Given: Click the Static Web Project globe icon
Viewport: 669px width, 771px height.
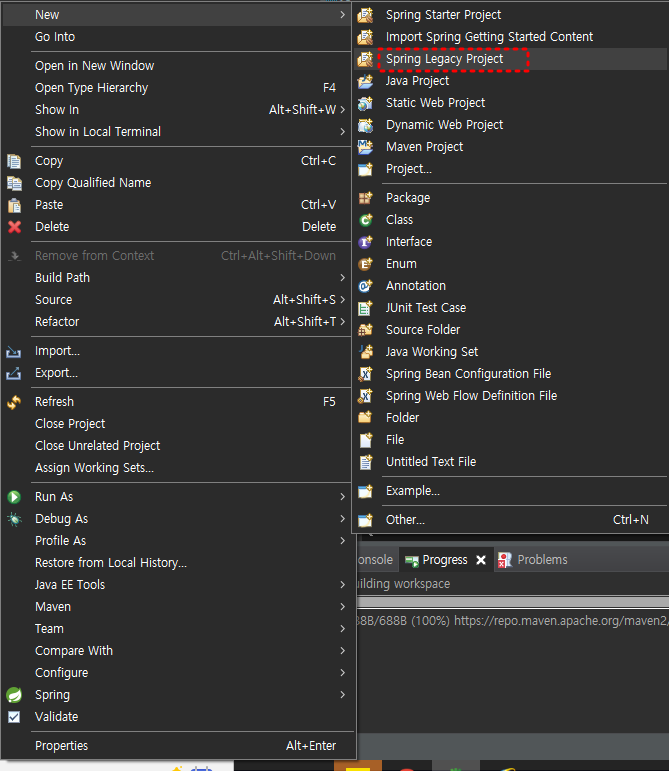Looking at the screenshot, I should (365, 103).
